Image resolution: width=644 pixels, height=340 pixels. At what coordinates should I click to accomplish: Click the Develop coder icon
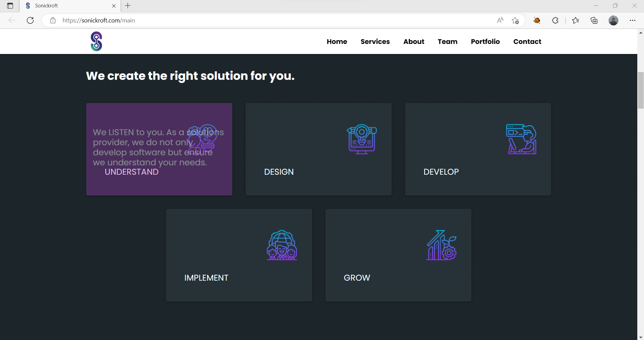click(521, 139)
